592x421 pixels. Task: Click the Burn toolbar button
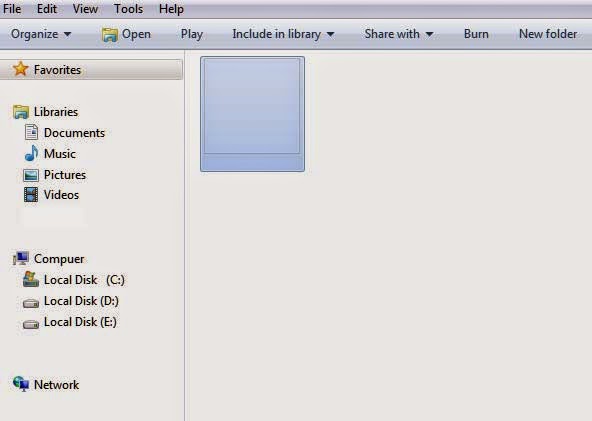click(476, 34)
